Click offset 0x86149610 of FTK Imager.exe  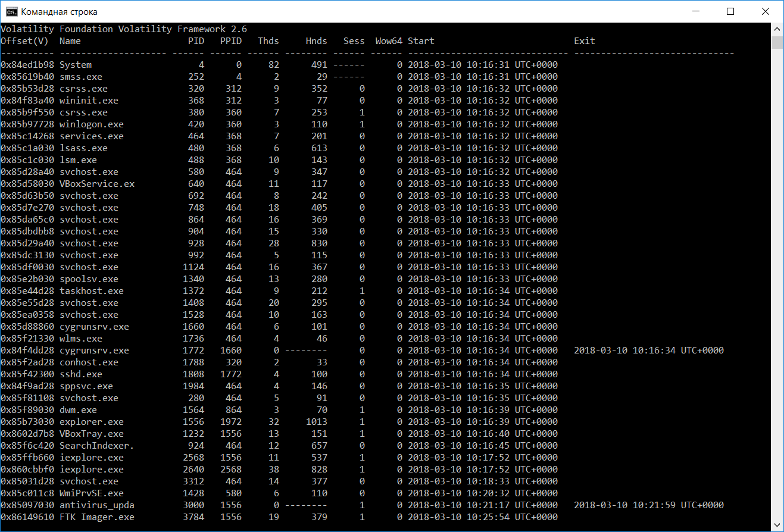point(27,517)
